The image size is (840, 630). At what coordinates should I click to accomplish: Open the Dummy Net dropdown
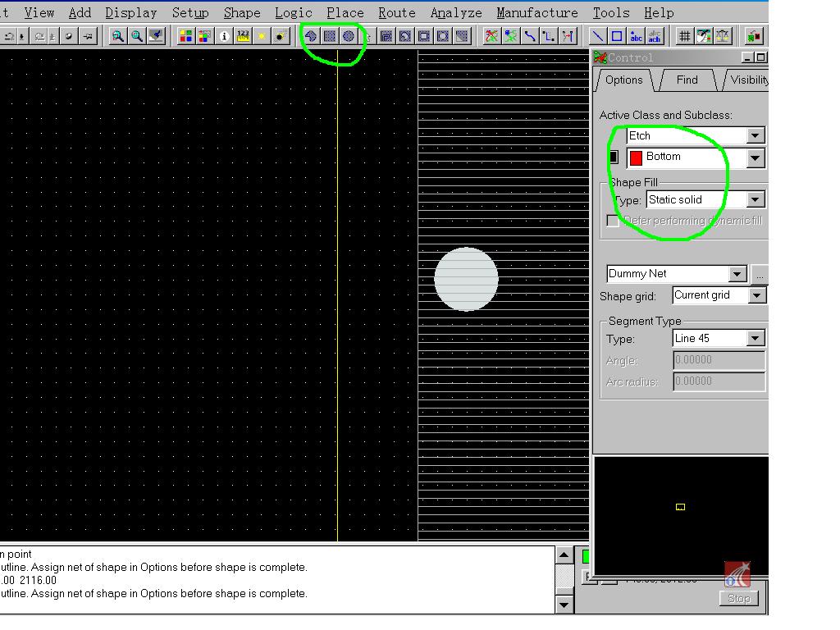[737, 274]
